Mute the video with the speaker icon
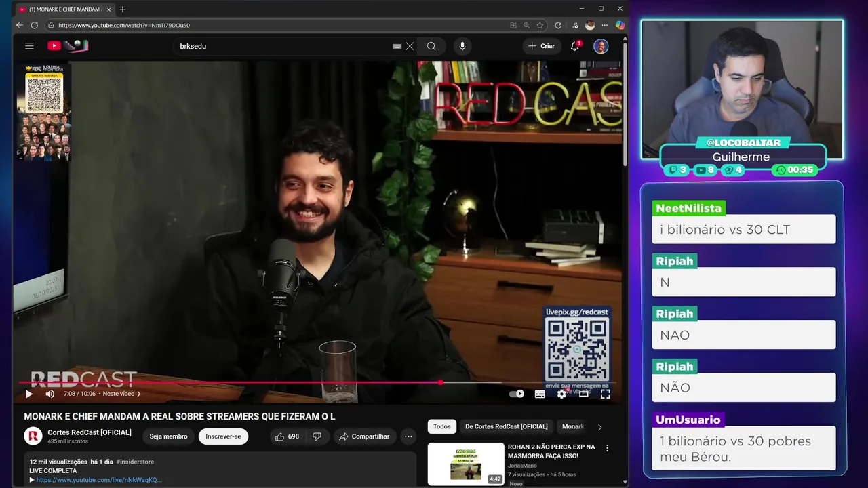The image size is (868, 488). 50,394
